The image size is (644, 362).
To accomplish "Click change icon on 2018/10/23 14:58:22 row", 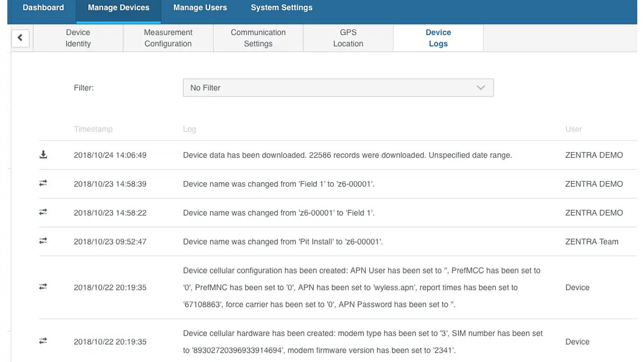I will (43, 212).
